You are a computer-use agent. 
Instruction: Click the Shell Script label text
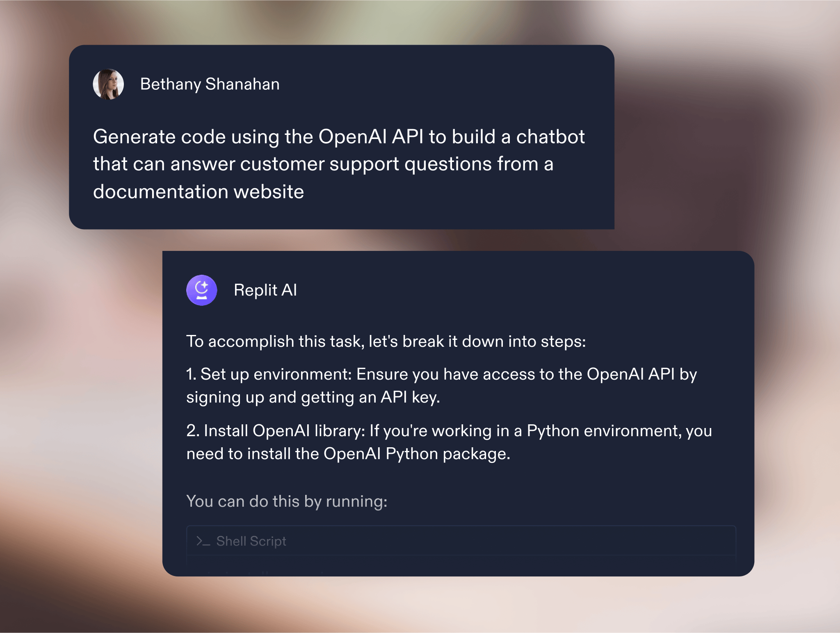pos(251,541)
